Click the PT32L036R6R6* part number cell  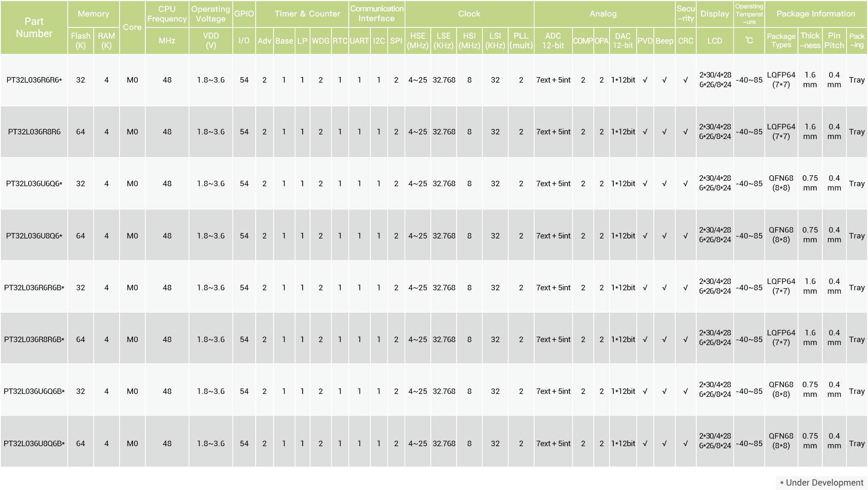click(34, 80)
